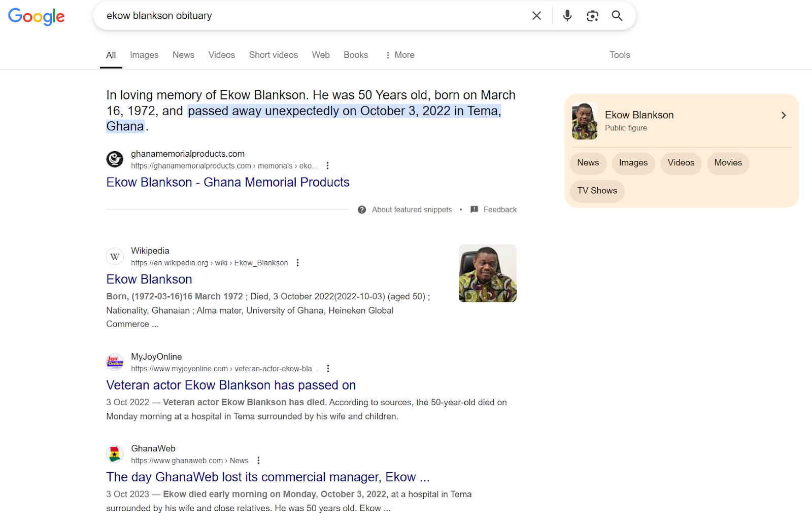Switch to the Short videos tab

click(273, 55)
